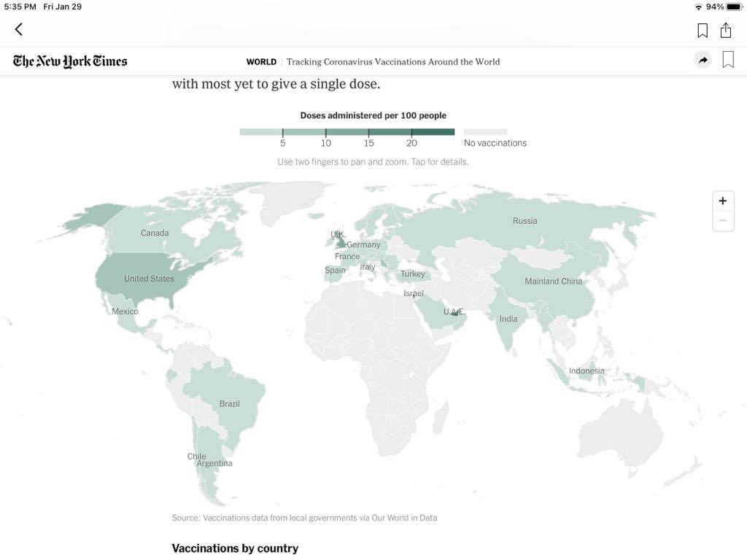Tap India on the map
This screenshot has height=560, width=747.
click(508, 319)
